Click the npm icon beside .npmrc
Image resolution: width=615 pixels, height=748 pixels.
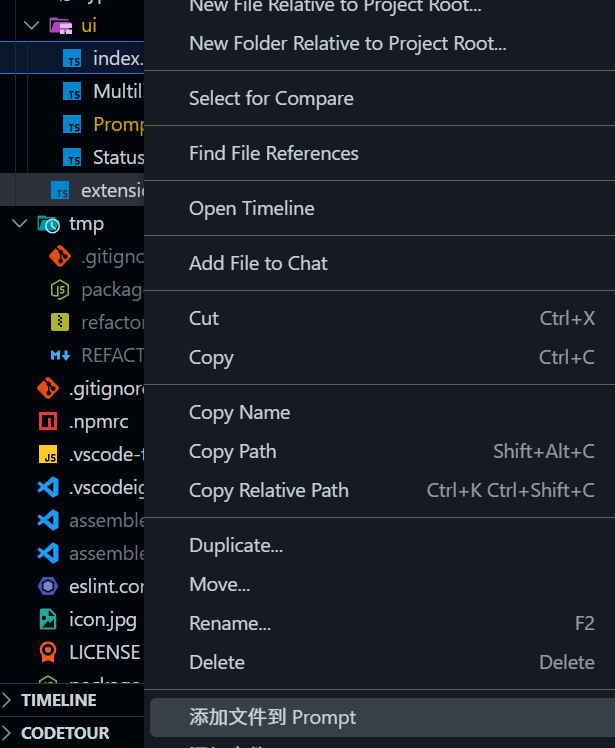[x=48, y=422]
